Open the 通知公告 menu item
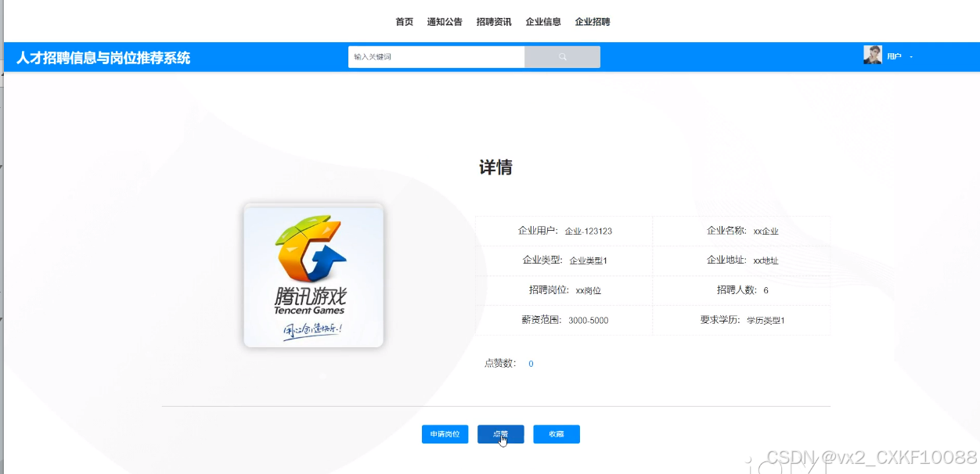Image resolution: width=980 pixels, height=474 pixels. (x=445, y=22)
